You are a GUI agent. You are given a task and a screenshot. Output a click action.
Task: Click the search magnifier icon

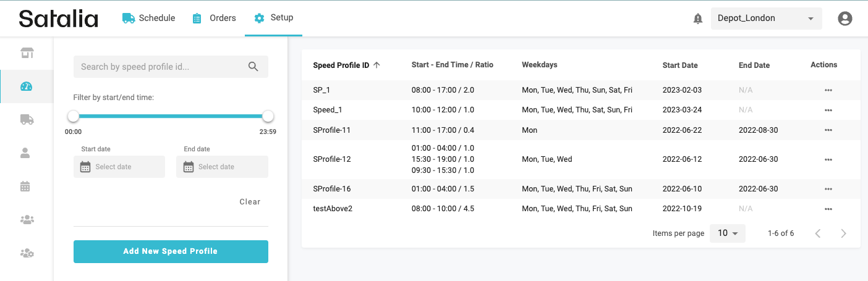253,67
